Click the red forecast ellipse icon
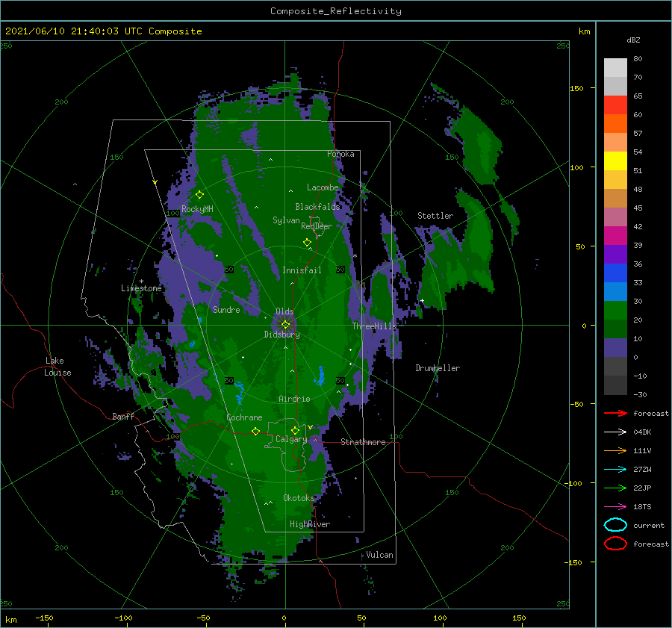This screenshot has width=672, height=628. tap(615, 544)
